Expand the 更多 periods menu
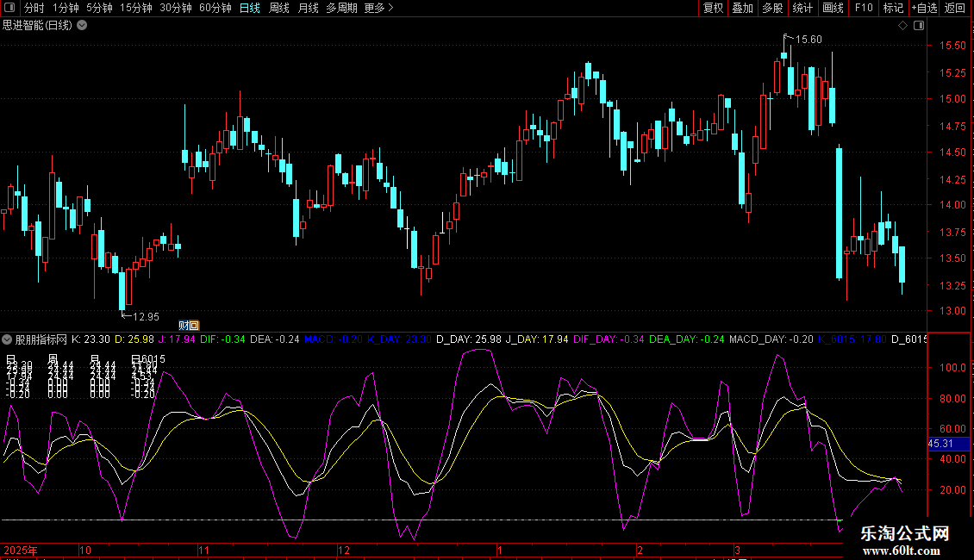This screenshot has height=560, width=974. tap(378, 8)
